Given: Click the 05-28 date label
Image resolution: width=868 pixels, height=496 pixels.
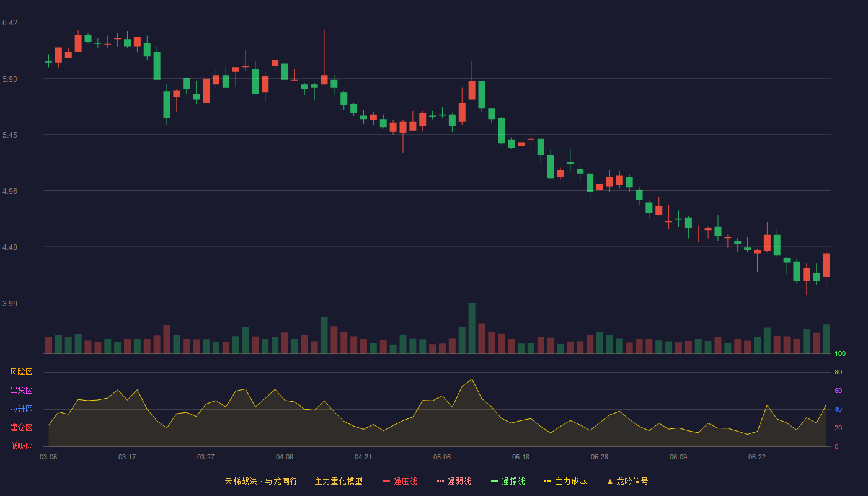Looking at the screenshot, I should pos(600,457).
